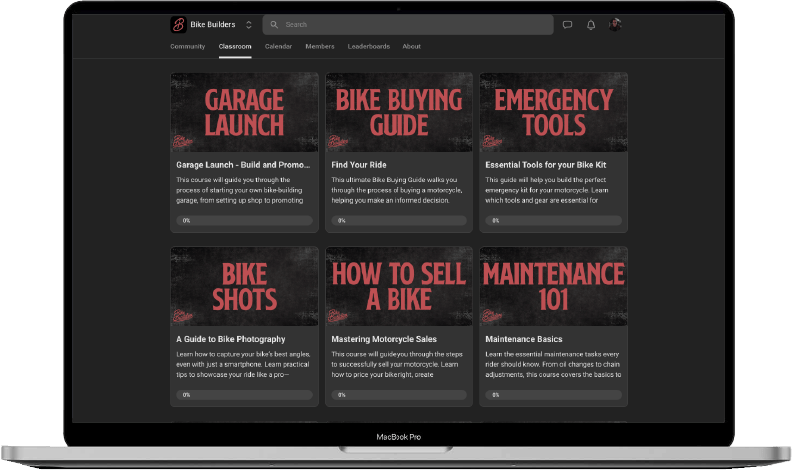Image resolution: width=793 pixels, height=471 pixels.
Task: Click the 'Maintenance Basics' course title
Action: 523,339
